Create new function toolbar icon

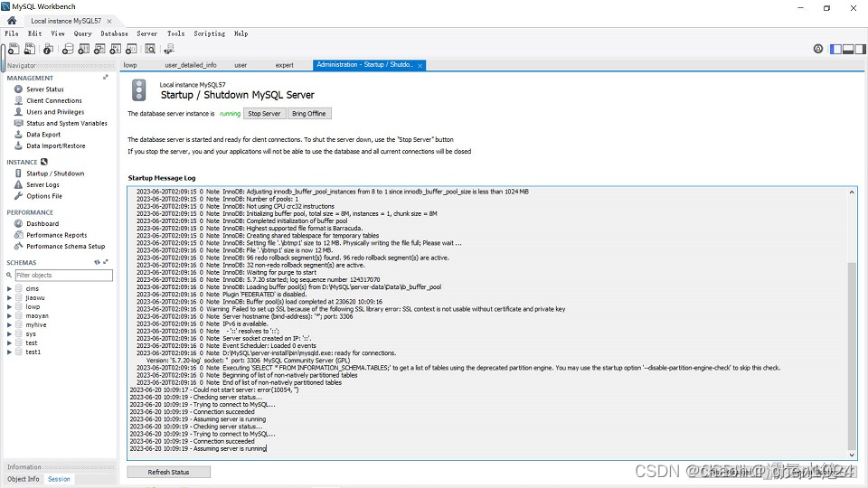coord(131,49)
